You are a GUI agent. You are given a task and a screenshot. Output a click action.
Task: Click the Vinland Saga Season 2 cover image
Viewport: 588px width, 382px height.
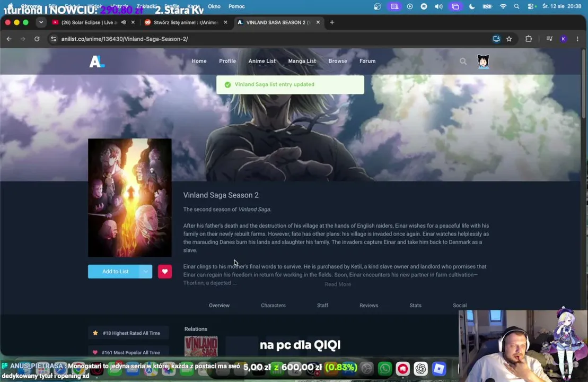tap(130, 197)
